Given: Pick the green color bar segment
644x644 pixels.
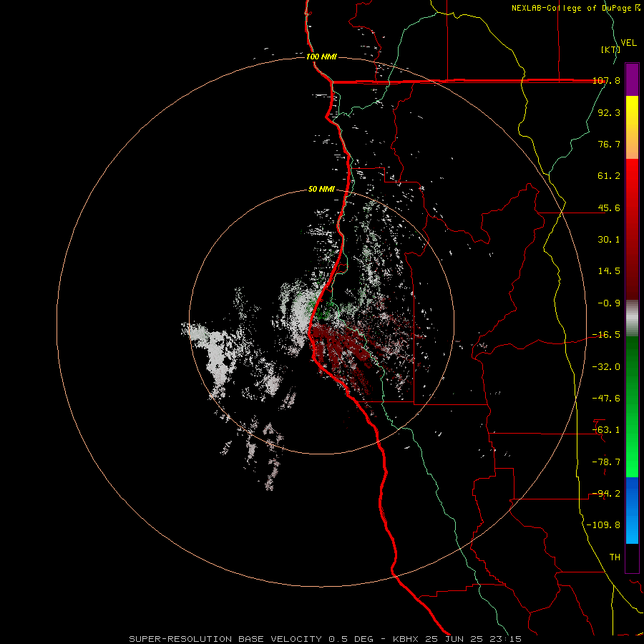Looking at the screenshot, I should pos(632,406).
